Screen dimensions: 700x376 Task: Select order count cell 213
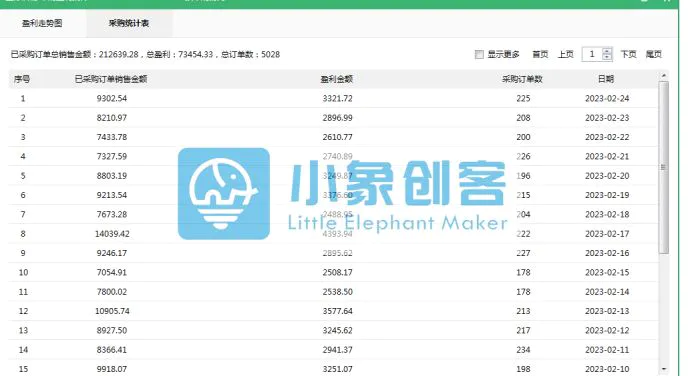(x=523, y=311)
